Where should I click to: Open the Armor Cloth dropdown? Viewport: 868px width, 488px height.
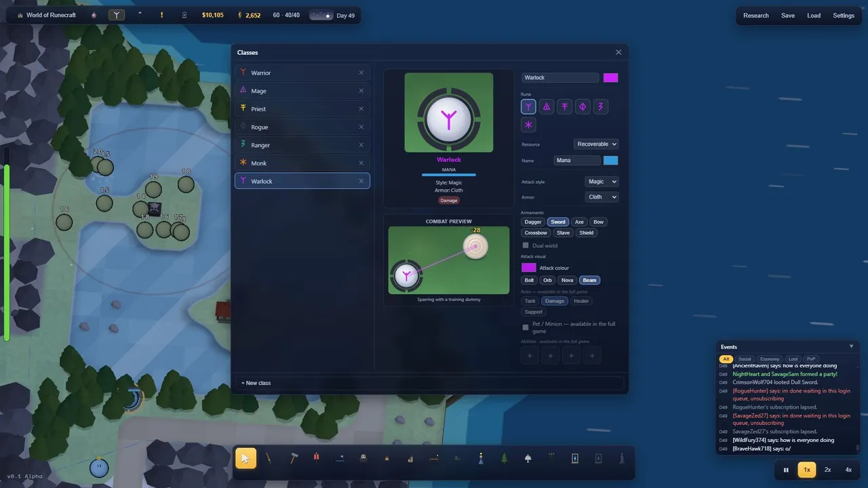pos(601,197)
